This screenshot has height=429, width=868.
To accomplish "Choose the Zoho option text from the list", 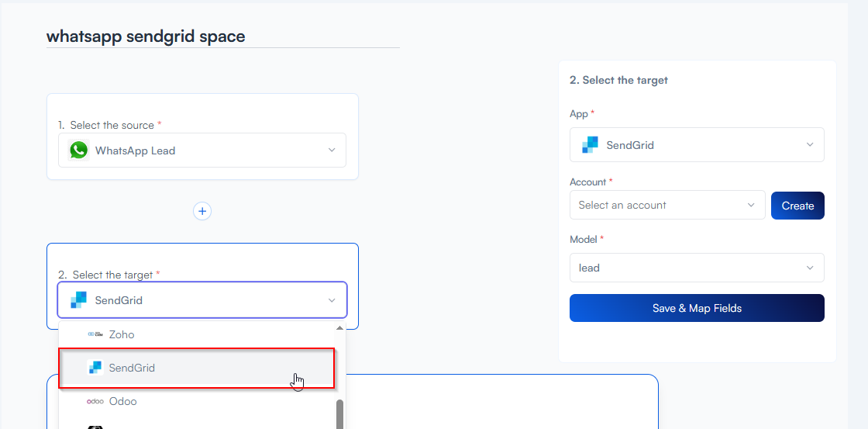I will (122, 334).
